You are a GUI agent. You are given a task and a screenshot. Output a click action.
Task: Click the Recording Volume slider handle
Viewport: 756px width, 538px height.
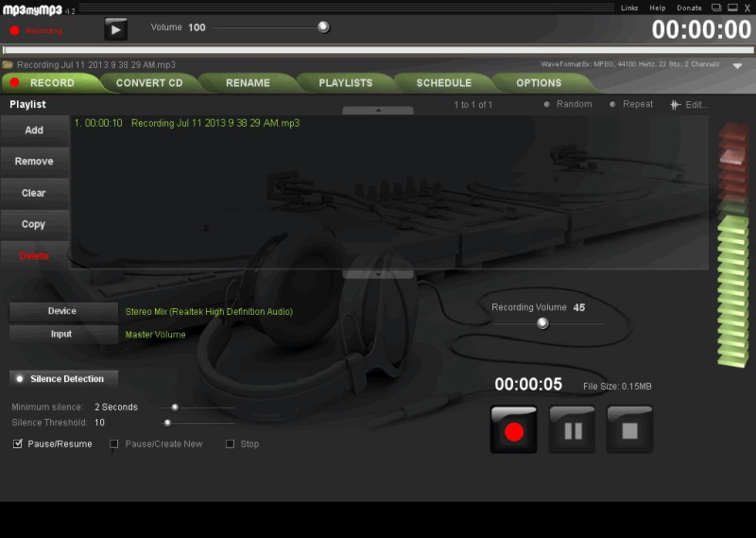[542, 323]
